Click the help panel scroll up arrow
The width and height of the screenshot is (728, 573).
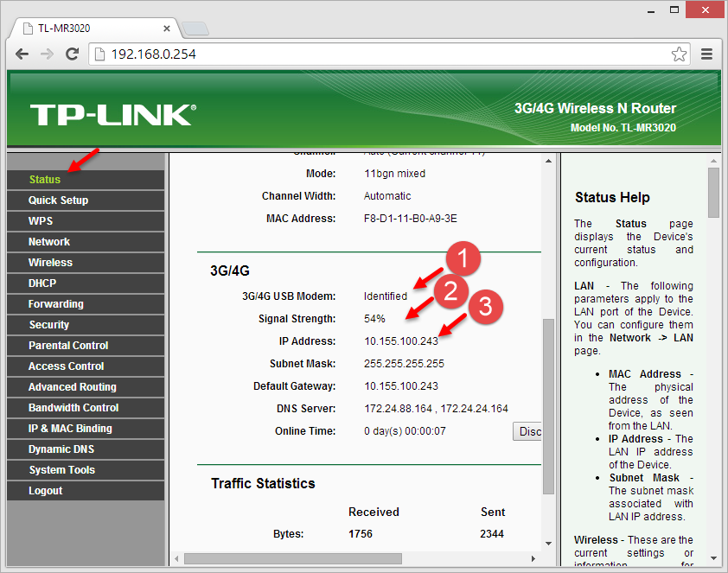click(x=713, y=161)
